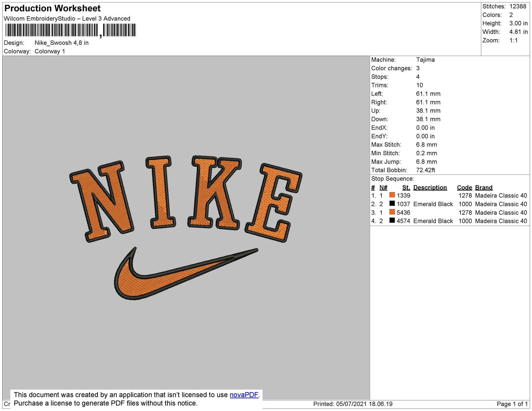
Task: Select 'Wilcom EmbroideryStudio – Level 3 Advanced' text
Action: (x=67, y=18)
